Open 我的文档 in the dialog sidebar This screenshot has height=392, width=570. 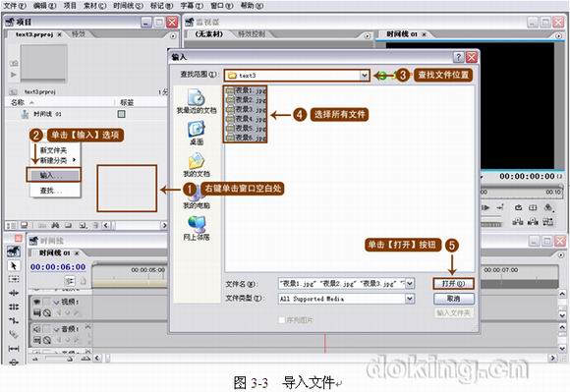[197, 165]
